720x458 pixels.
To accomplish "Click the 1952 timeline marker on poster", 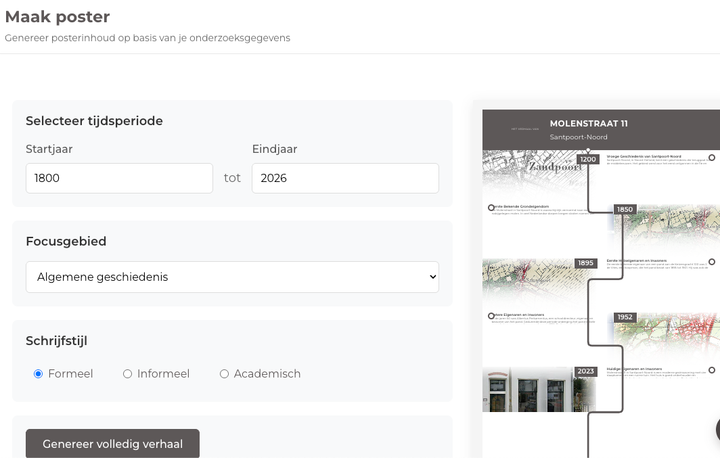I will pyautogui.click(x=624, y=317).
